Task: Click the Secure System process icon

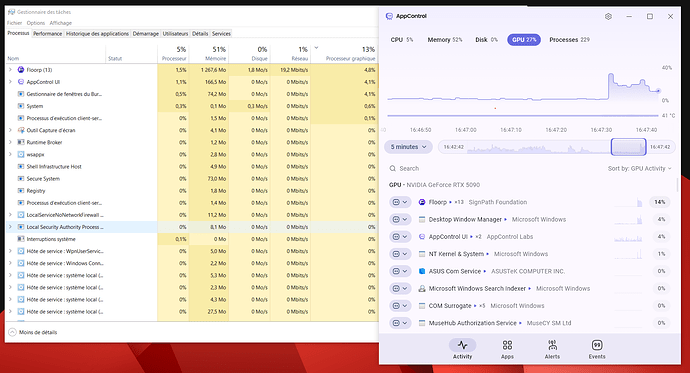Action: coord(21,179)
